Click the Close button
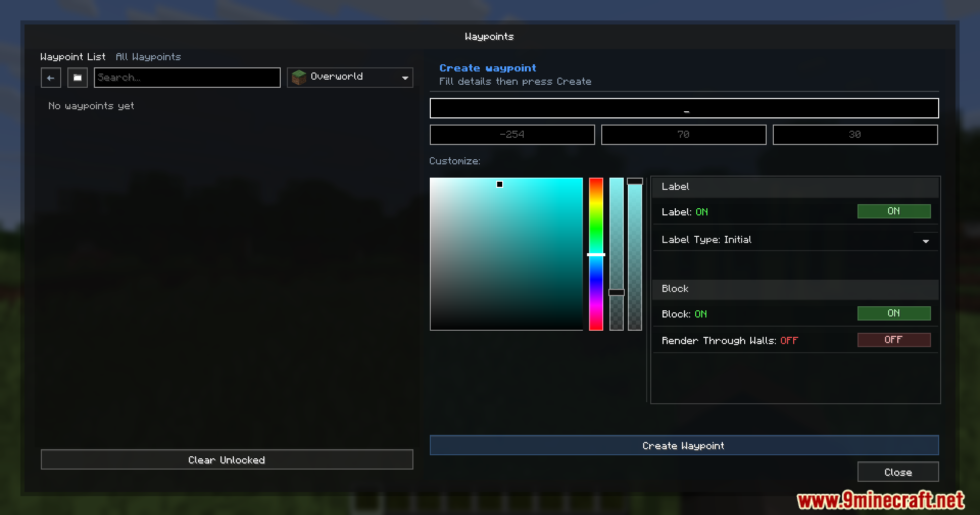This screenshot has width=980, height=515. (x=898, y=472)
